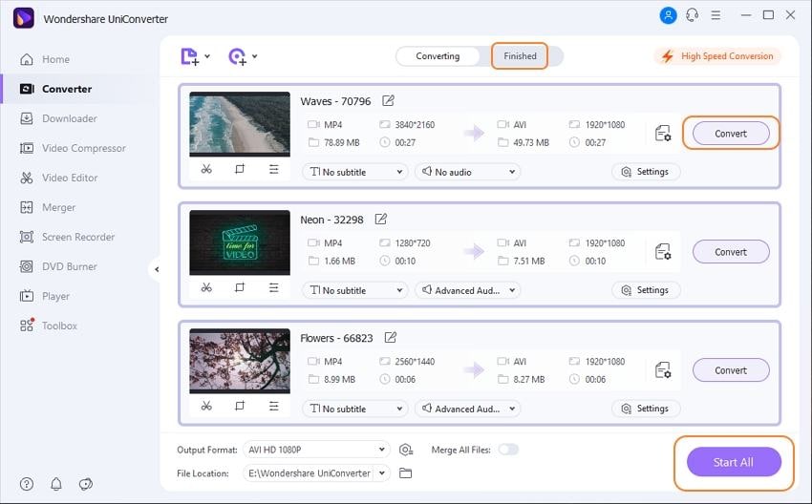
Task: Open the help question mark icon
Action: click(x=27, y=484)
